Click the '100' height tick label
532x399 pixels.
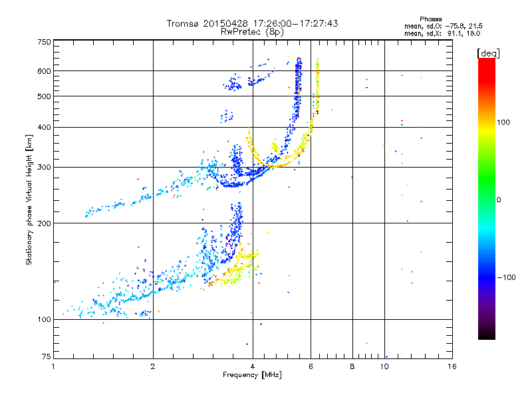tap(44, 319)
